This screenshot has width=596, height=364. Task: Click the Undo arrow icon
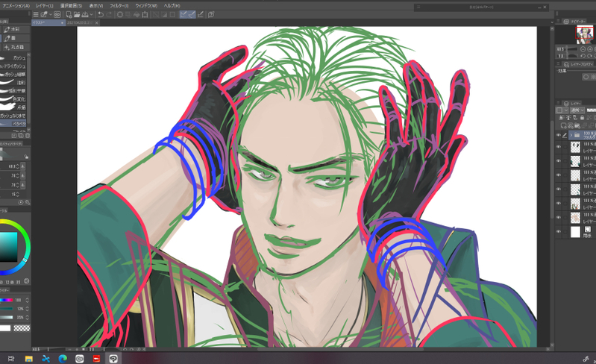point(101,14)
